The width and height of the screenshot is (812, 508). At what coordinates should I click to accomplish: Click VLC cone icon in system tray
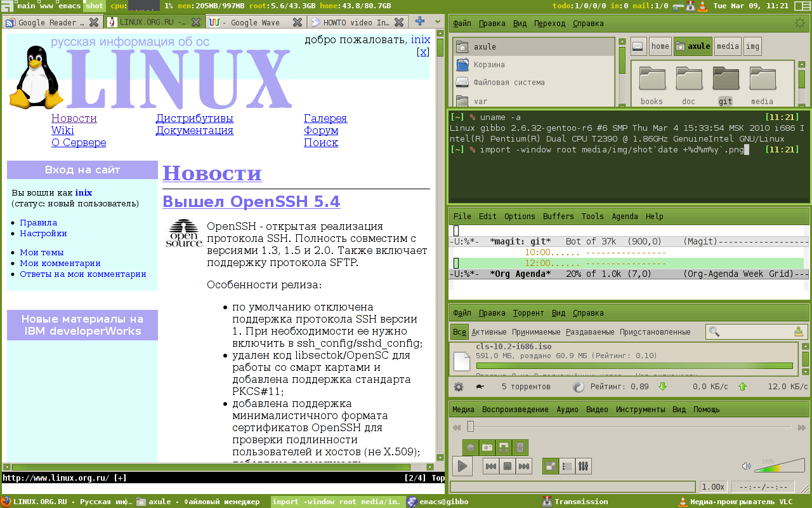click(702, 6)
